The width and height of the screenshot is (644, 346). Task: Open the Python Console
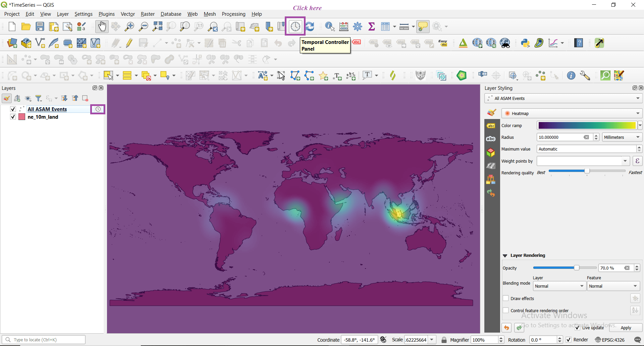click(x=525, y=43)
